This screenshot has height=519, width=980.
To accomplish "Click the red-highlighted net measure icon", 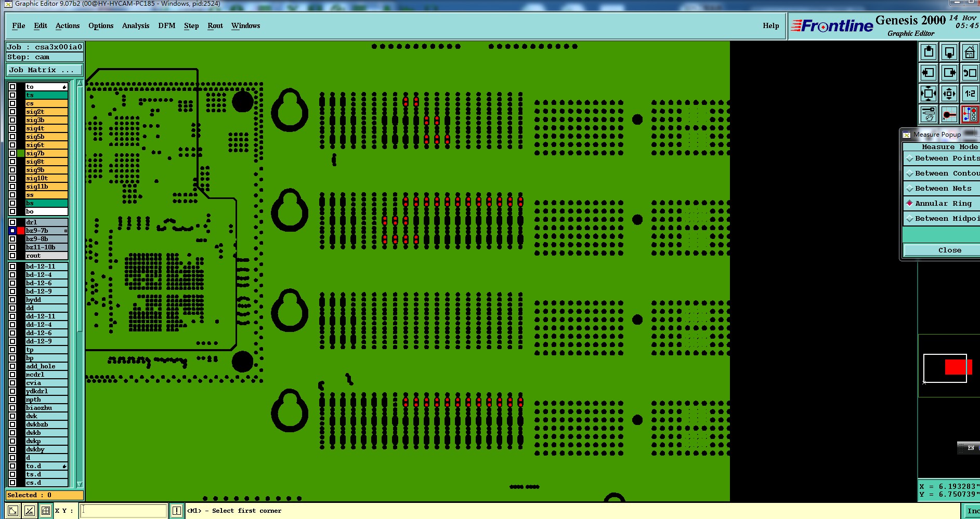I will click(x=970, y=114).
